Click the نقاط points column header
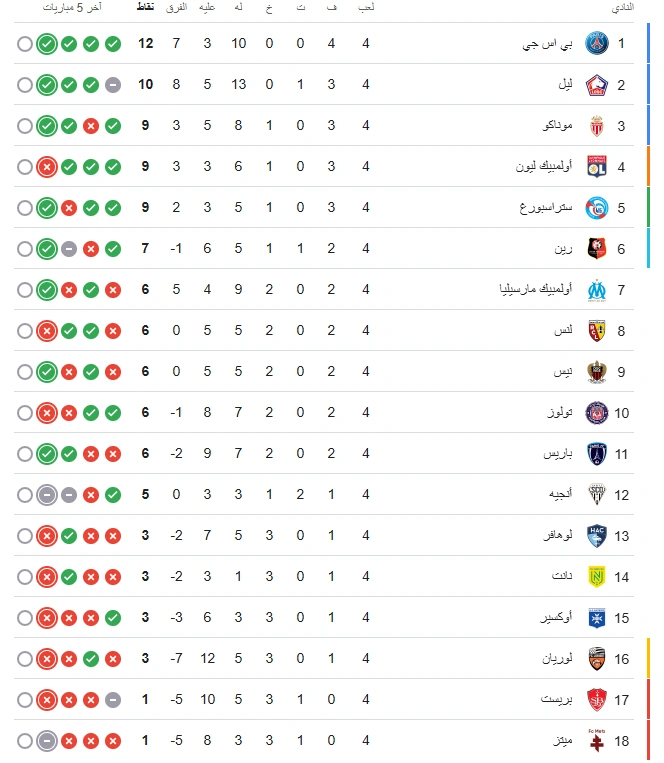 145,7
